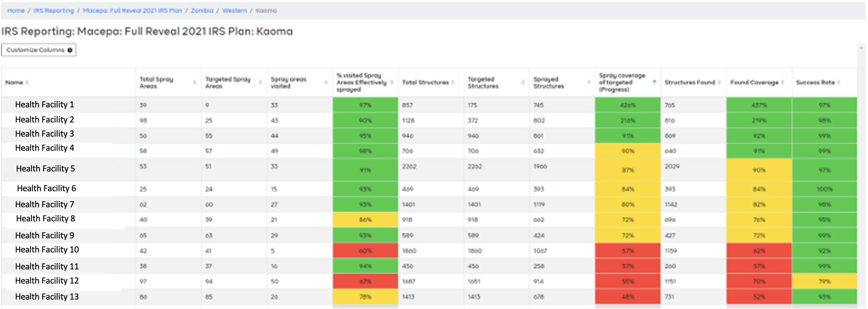Viewport: 868px width, 309px height.
Task: Click Sprayed Structures sort arrows
Action: tap(589, 82)
